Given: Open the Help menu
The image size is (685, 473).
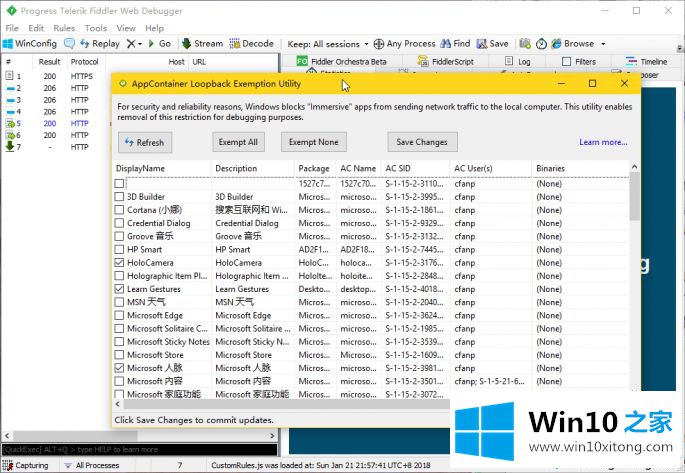Looking at the screenshot, I should [x=154, y=28].
